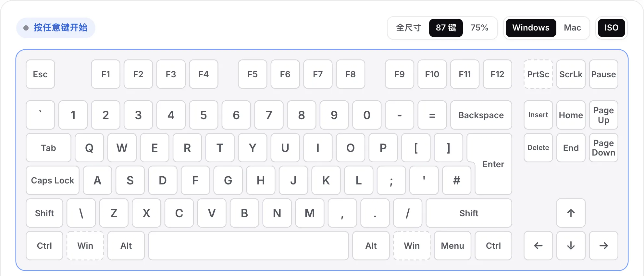Select the 87 键 keyboard size

coord(446,28)
